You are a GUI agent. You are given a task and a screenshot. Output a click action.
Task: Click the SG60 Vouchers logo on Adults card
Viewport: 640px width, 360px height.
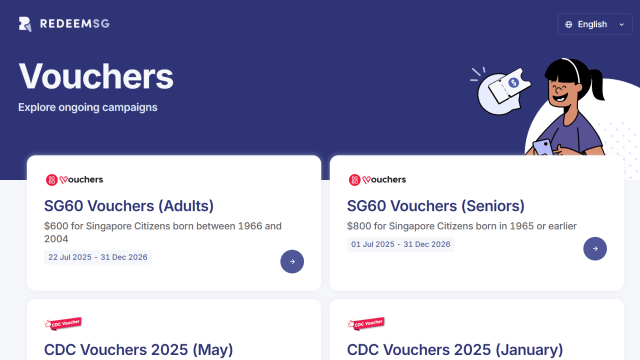(x=74, y=180)
